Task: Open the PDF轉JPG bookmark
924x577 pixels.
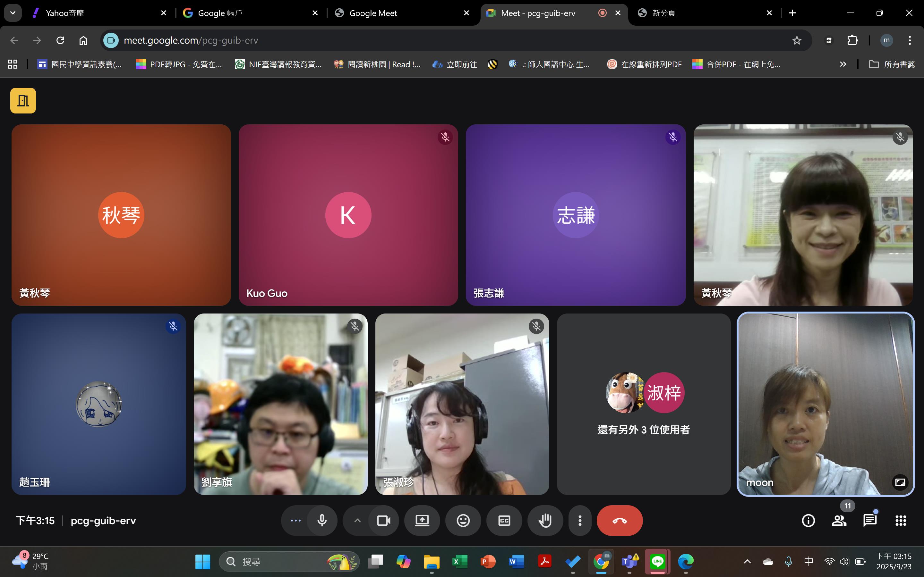Action: point(179,64)
